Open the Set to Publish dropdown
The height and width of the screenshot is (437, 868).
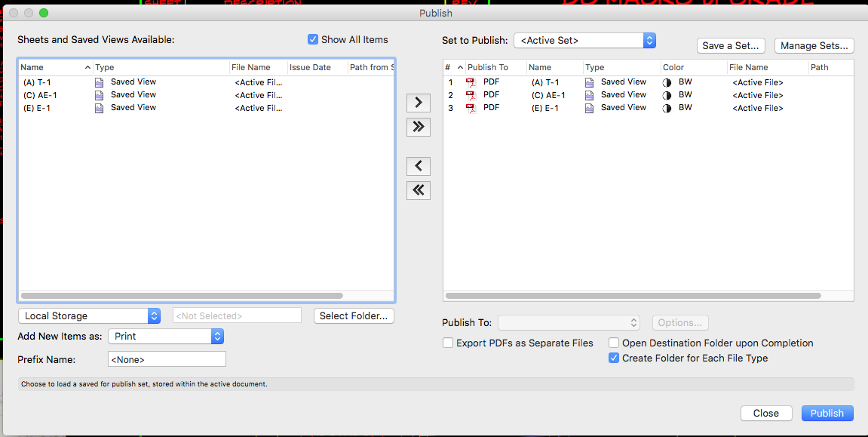tap(649, 40)
